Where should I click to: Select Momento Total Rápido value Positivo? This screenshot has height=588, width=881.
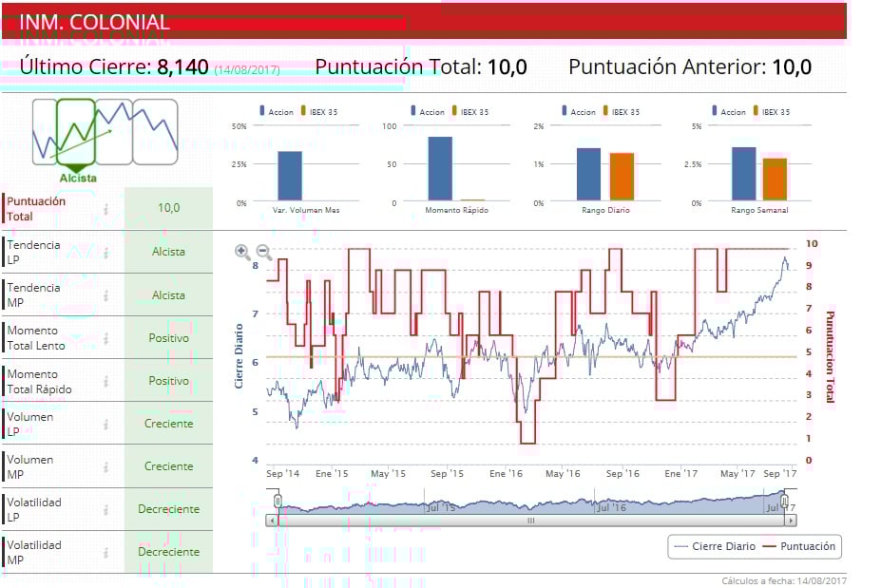(168, 381)
